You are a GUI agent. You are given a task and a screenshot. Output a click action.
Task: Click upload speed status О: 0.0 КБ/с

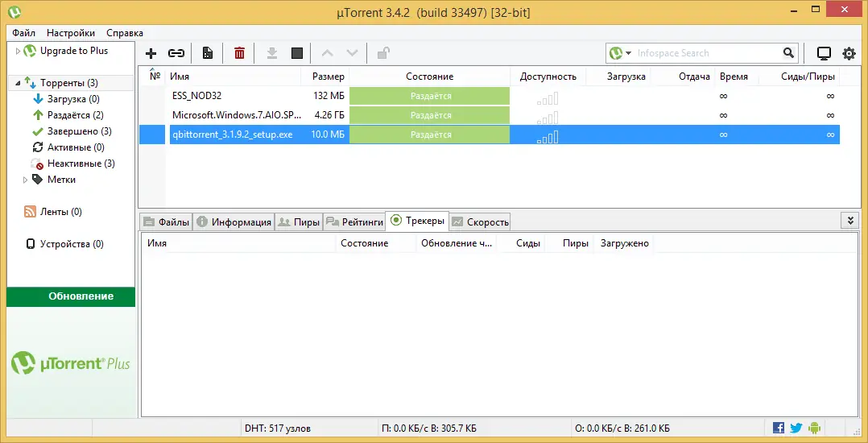coord(622,429)
